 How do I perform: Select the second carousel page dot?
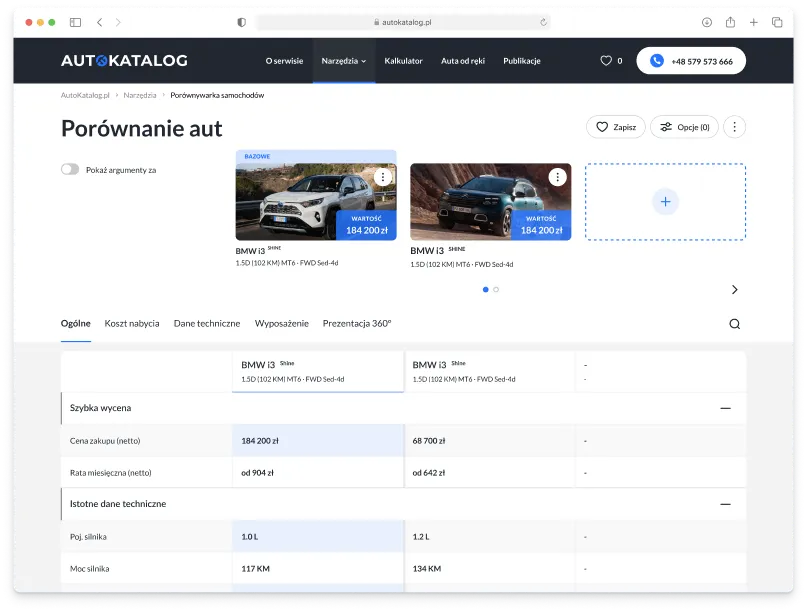[x=496, y=289]
